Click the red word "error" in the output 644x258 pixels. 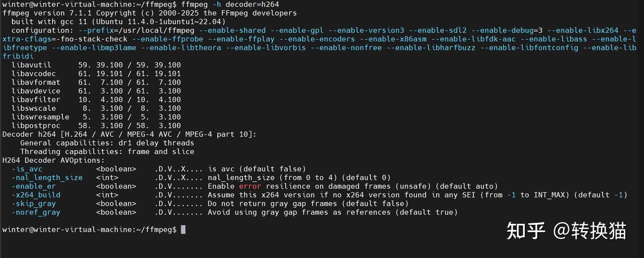coord(250,186)
